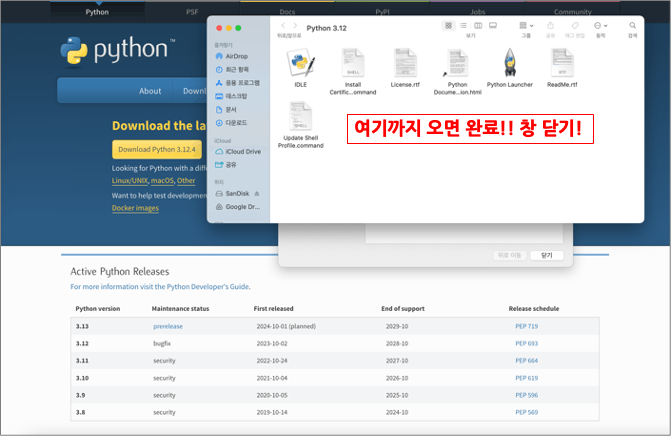This screenshot has height=436, width=671.
Task: Open PSF tab on website
Action: (192, 12)
